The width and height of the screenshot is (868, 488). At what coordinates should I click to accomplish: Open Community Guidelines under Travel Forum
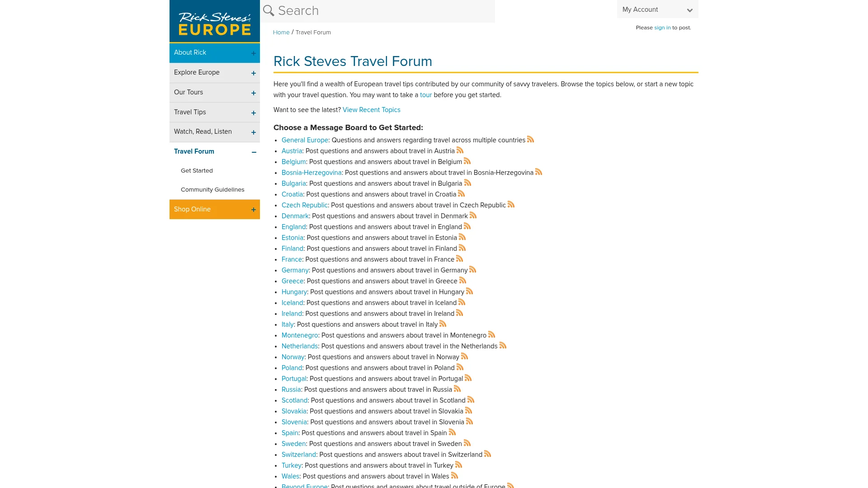(212, 190)
